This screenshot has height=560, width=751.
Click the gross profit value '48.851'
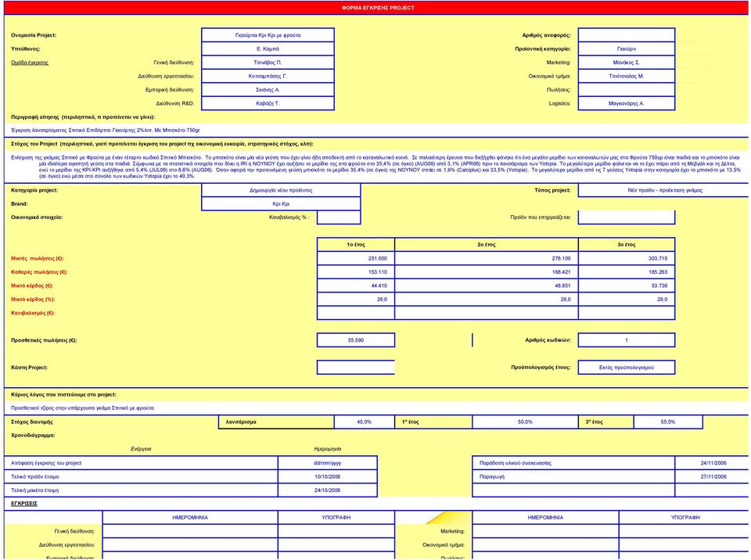(487, 285)
